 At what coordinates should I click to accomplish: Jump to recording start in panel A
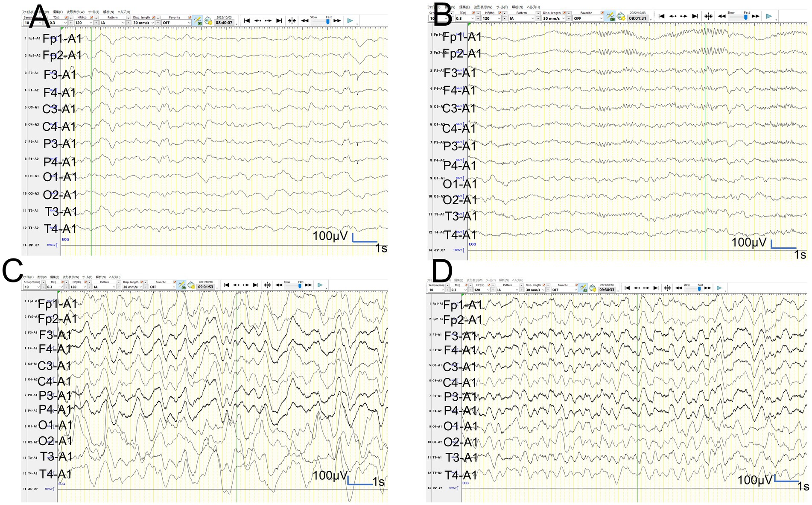tap(247, 21)
